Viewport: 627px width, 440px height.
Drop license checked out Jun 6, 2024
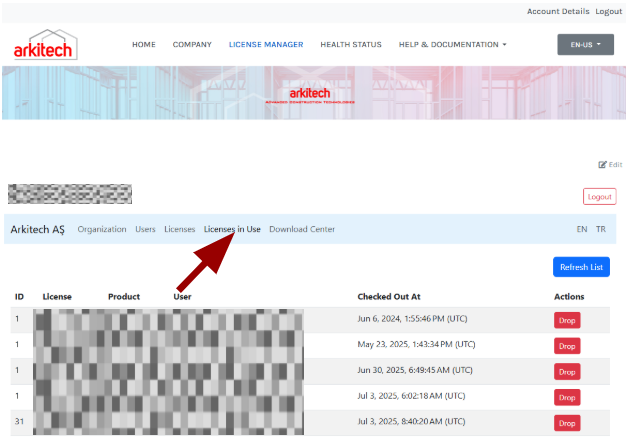(567, 320)
